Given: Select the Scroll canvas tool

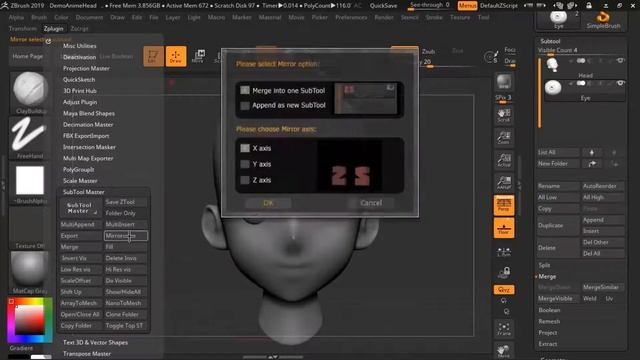Looking at the screenshot, I should [x=504, y=116].
